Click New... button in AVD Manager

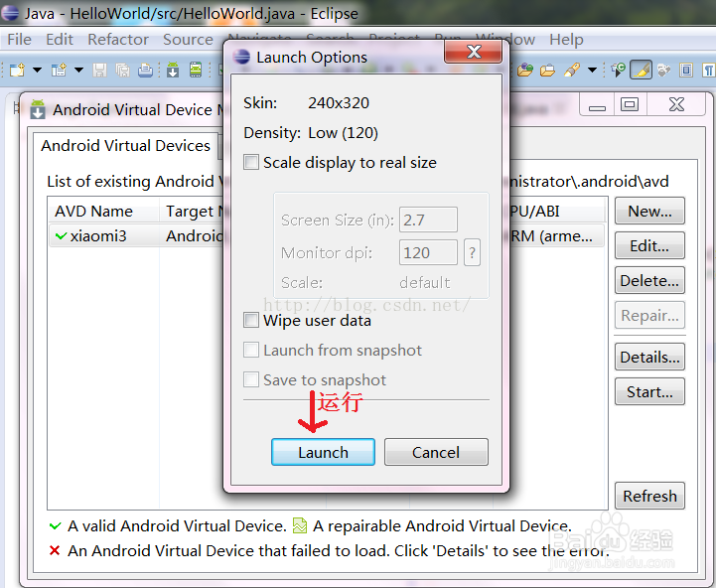(x=649, y=212)
